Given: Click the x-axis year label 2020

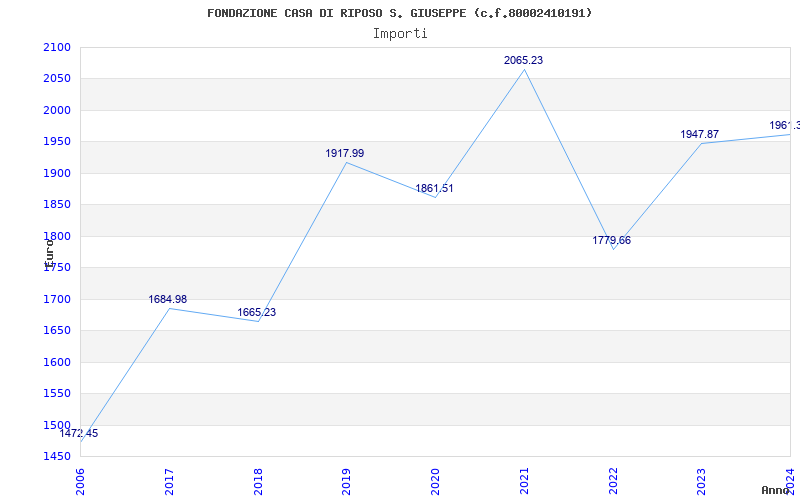Looking at the screenshot, I should (x=436, y=481).
